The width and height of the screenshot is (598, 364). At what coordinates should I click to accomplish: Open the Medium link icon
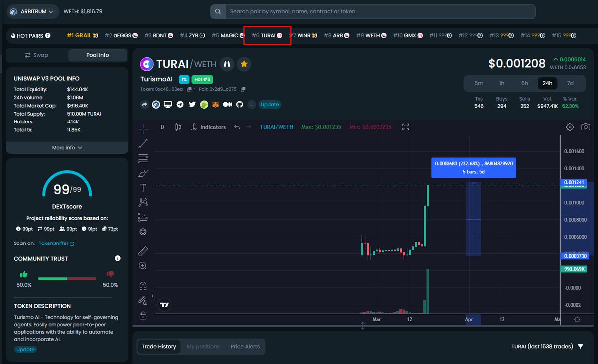[227, 105]
